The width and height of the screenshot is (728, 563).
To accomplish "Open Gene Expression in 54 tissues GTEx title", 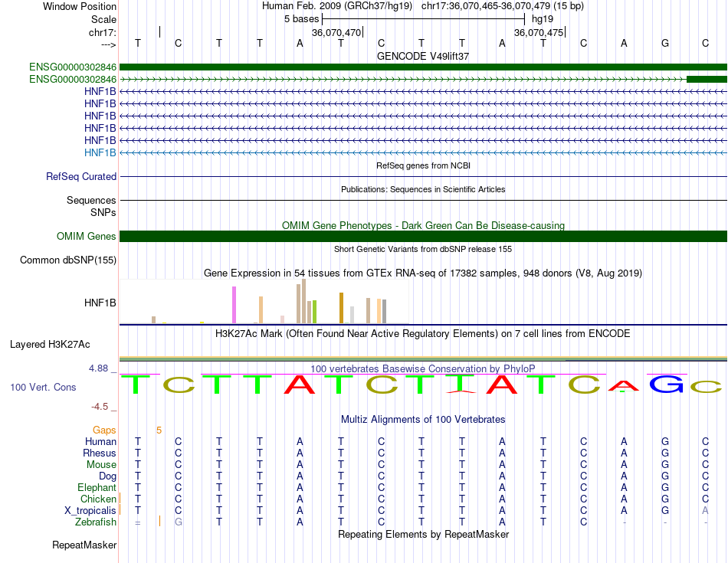I will (423, 273).
